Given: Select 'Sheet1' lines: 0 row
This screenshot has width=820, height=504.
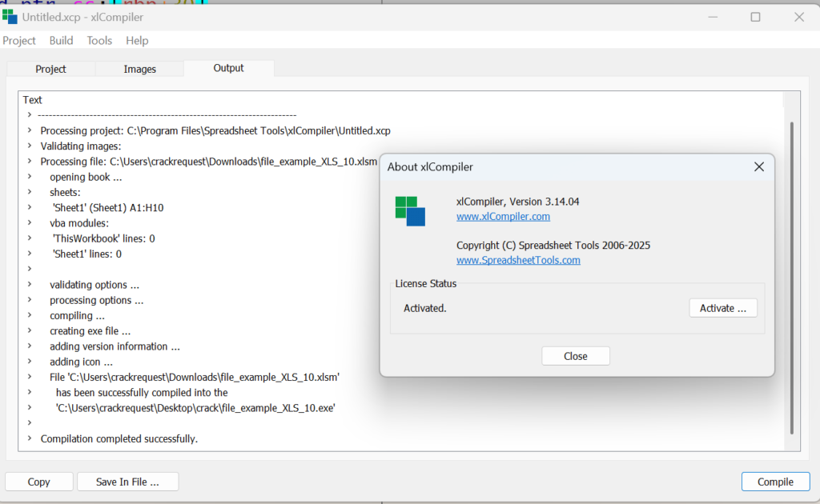Looking at the screenshot, I should (x=86, y=254).
